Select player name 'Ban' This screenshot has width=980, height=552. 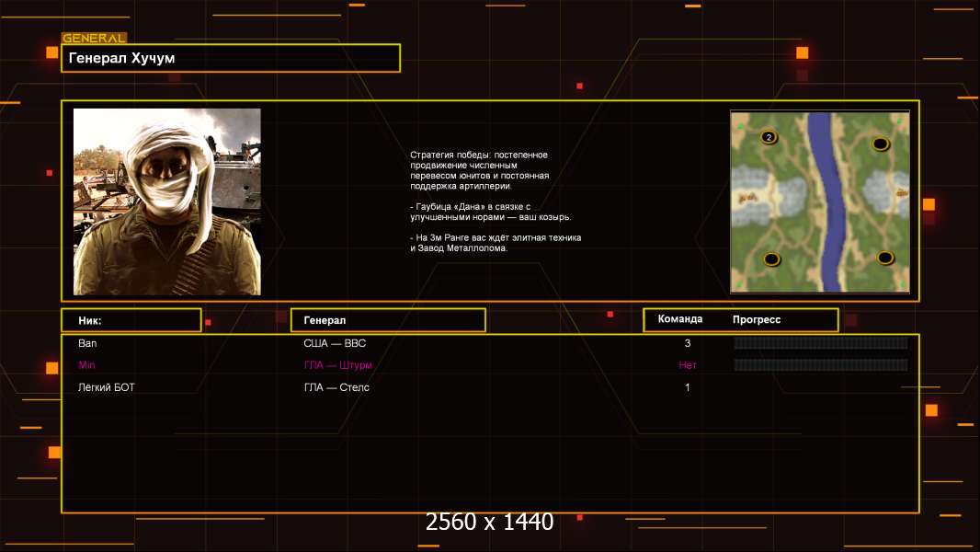tap(87, 343)
